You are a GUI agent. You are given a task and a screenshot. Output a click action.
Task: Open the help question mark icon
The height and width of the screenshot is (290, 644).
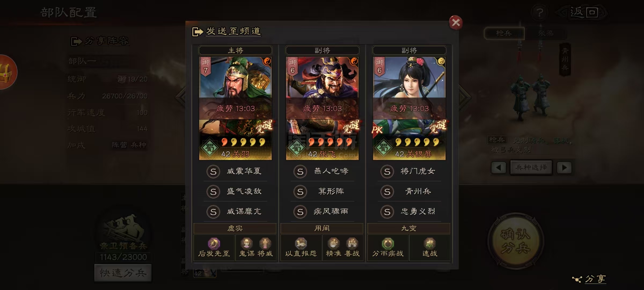[x=540, y=12]
